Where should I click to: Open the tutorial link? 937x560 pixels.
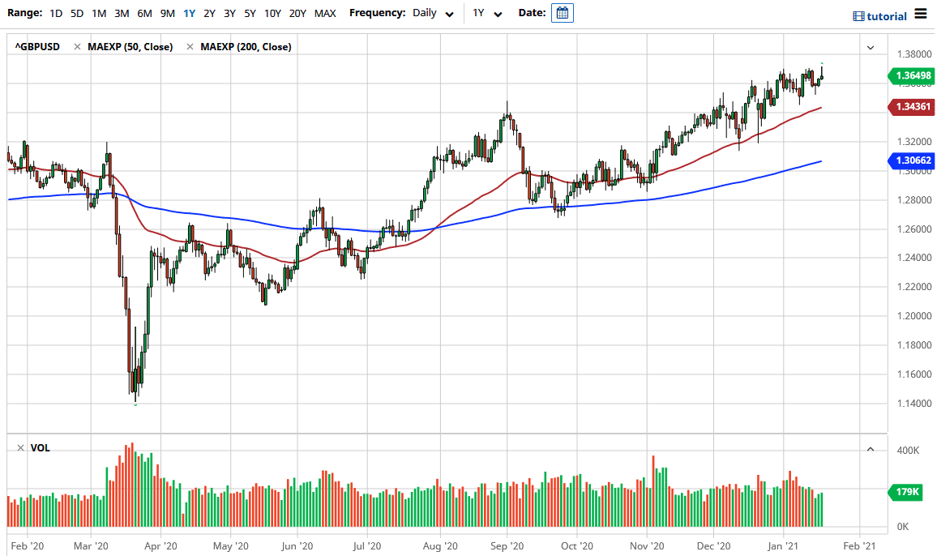click(x=887, y=16)
